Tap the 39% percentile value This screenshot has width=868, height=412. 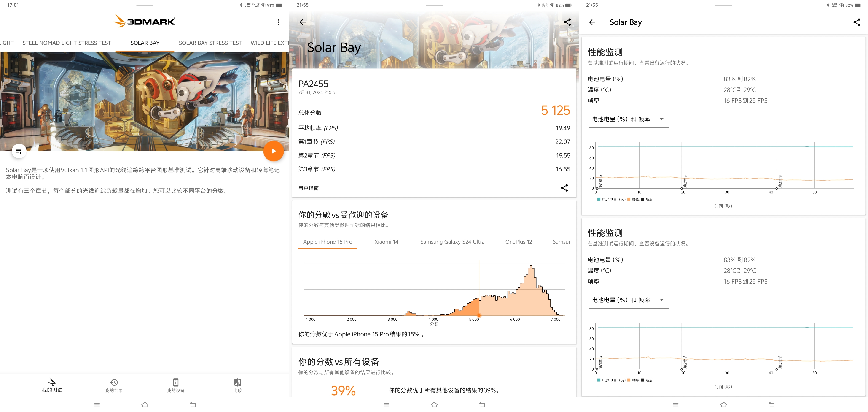tap(343, 390)
